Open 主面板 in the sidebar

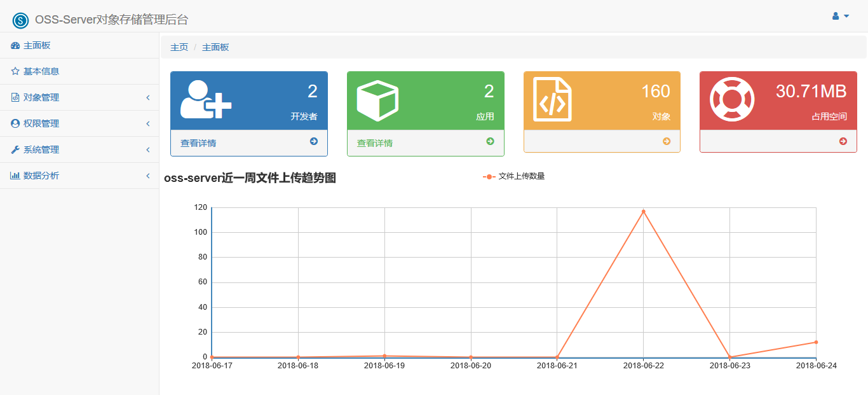click(x=37, y=45)
